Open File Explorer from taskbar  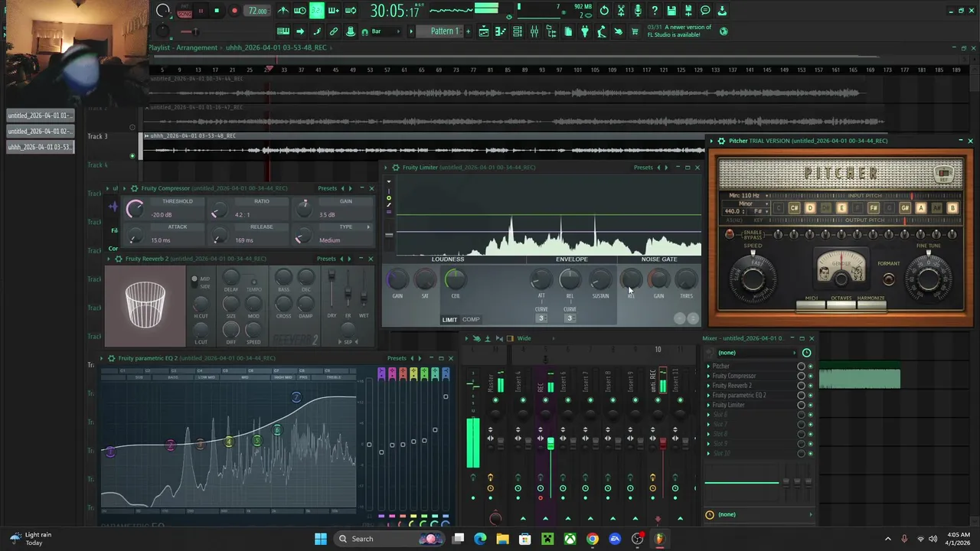tap(502, 539)
